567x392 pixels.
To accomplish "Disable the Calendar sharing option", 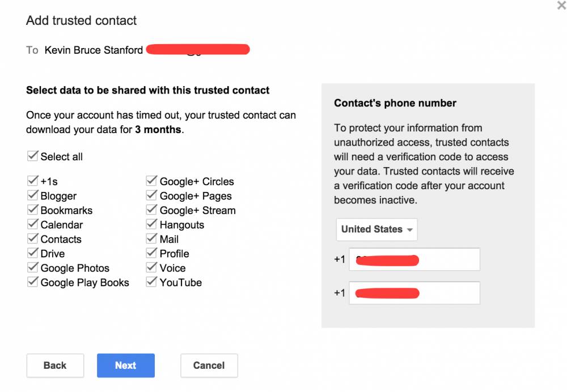I will [x=32, y=224].
